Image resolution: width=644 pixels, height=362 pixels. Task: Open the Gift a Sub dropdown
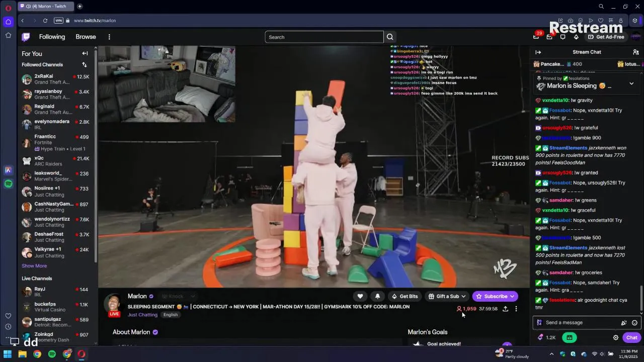pyautogui.click(x=447, y=296)
